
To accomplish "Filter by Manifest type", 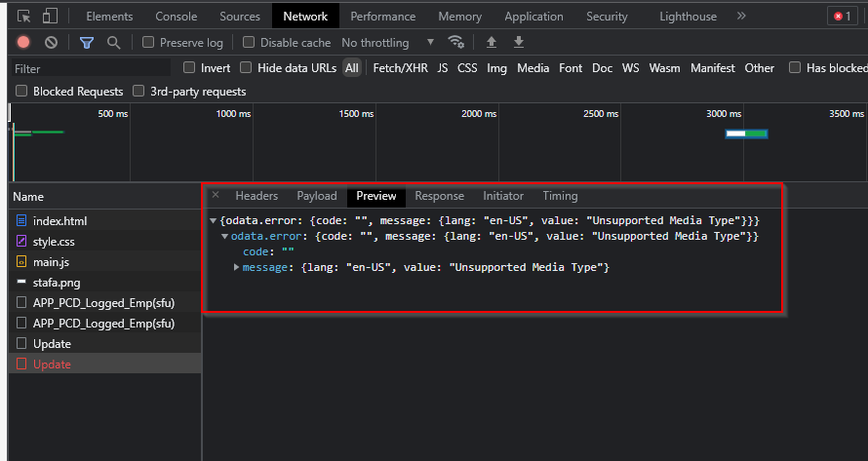I will coord(713,68).
